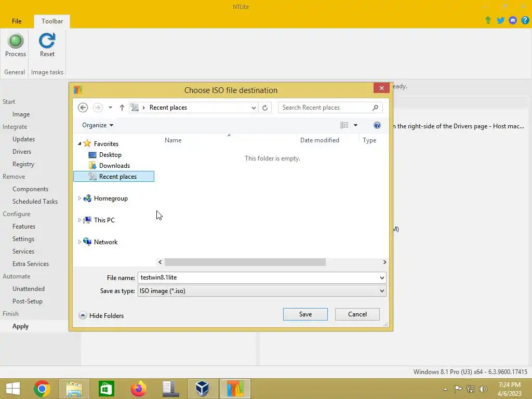The image size is (532, 399).
Task: Open the File menu tab
Action: tap(17, 21)
